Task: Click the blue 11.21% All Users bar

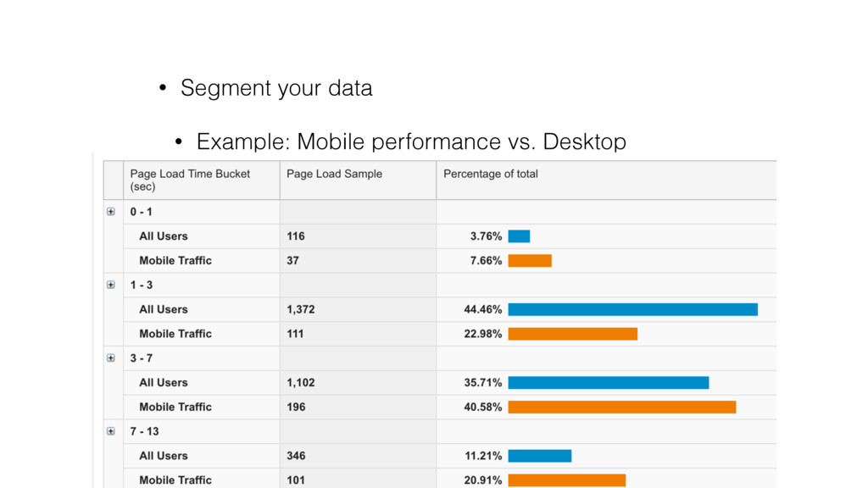Action: coord(540,455)
